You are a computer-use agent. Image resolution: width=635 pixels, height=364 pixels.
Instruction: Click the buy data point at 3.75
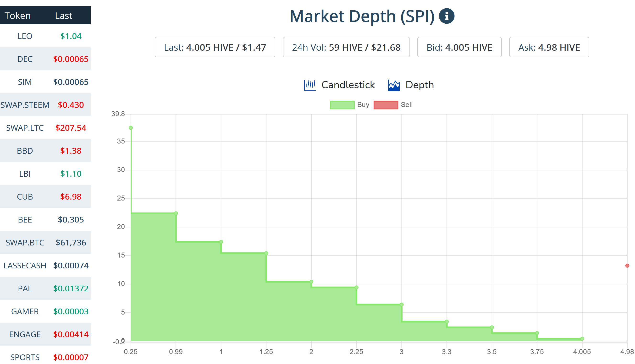click(x=537, y=333)
